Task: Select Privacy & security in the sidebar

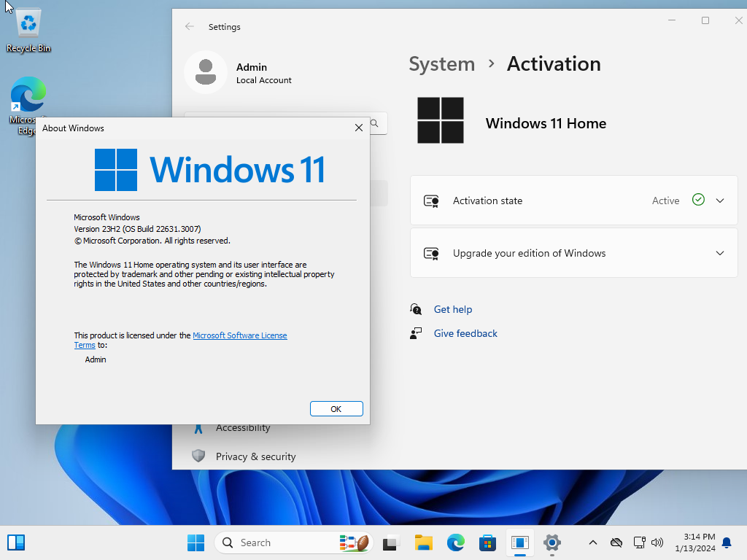Action: tap(255, 456)
